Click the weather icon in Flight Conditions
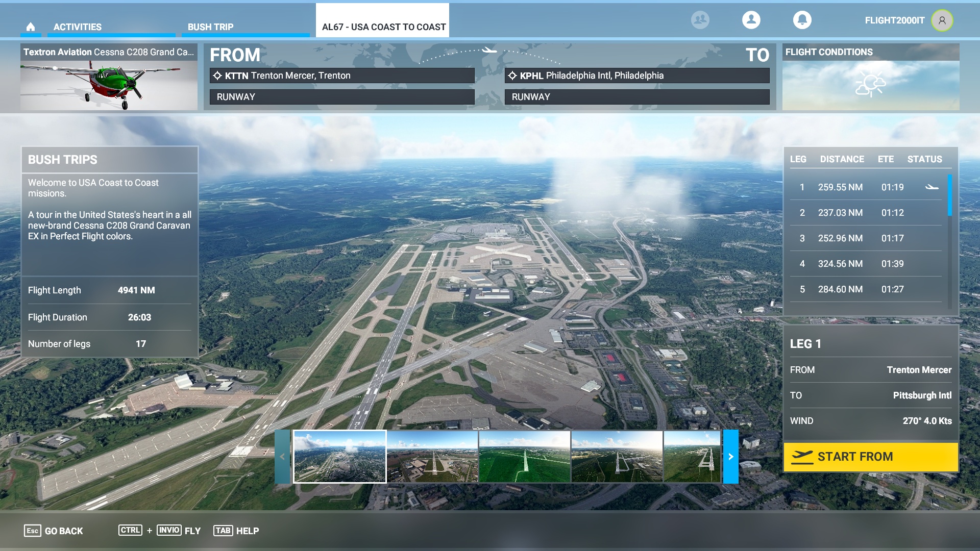 coord(871,84)
